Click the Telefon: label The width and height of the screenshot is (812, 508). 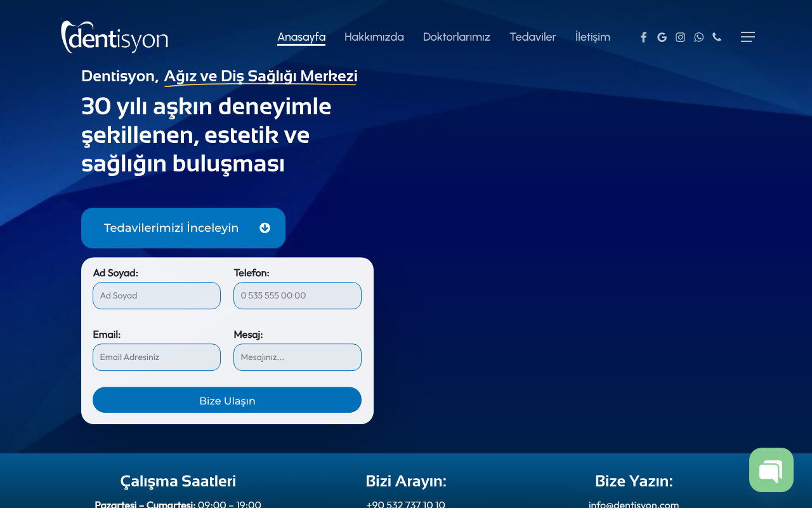[251, 273]
